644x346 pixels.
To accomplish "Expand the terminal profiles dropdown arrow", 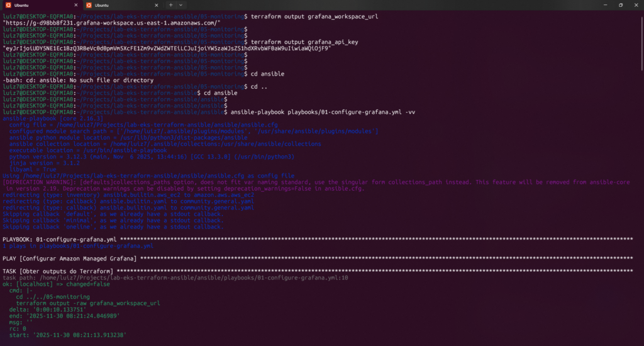I will point(181,5).
